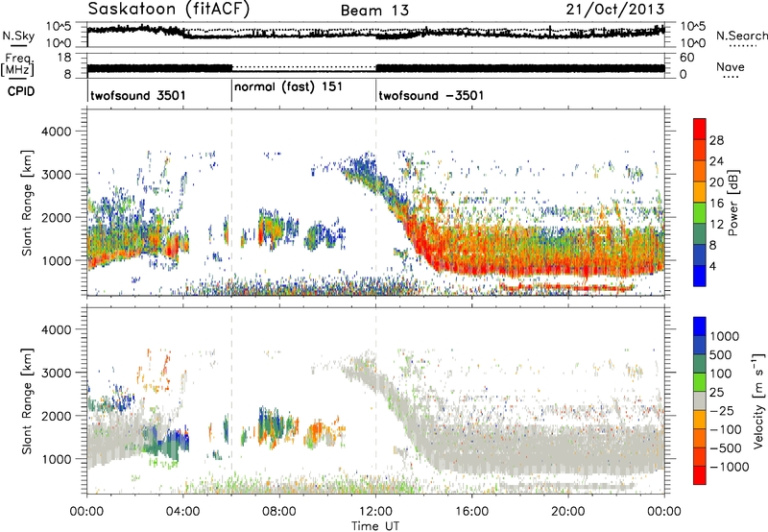Viewport: 768px width, 532px height.
Task: Click the '28' power colorbar tick value
Action: pos(716,140)
